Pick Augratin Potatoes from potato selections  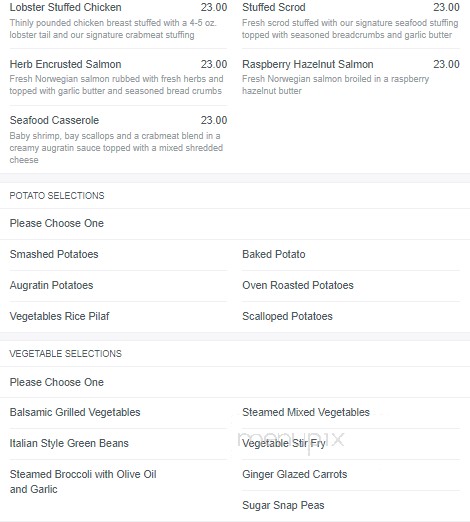click(51, 285)
